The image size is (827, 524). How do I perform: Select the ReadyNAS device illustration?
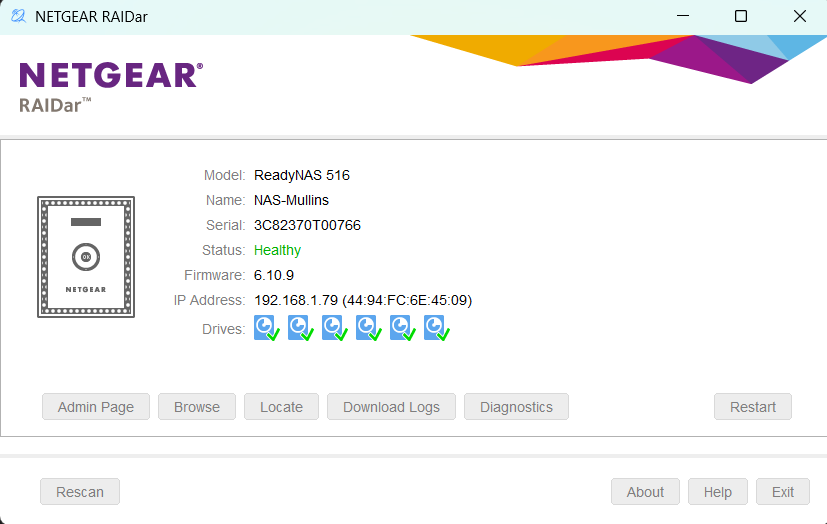pyautogui.click(x=86, y=257)
